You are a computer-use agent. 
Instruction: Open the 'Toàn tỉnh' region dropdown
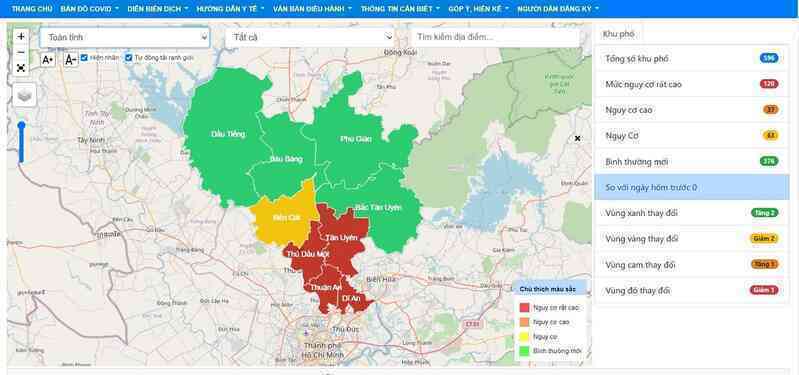pos(125,37)
